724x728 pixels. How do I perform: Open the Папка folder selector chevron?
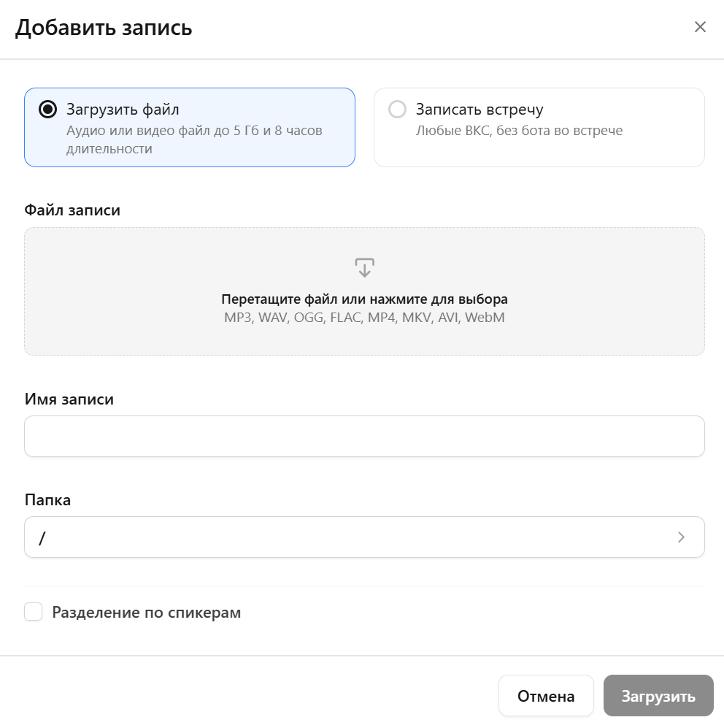pyautogui.click(x=680, y=537)
